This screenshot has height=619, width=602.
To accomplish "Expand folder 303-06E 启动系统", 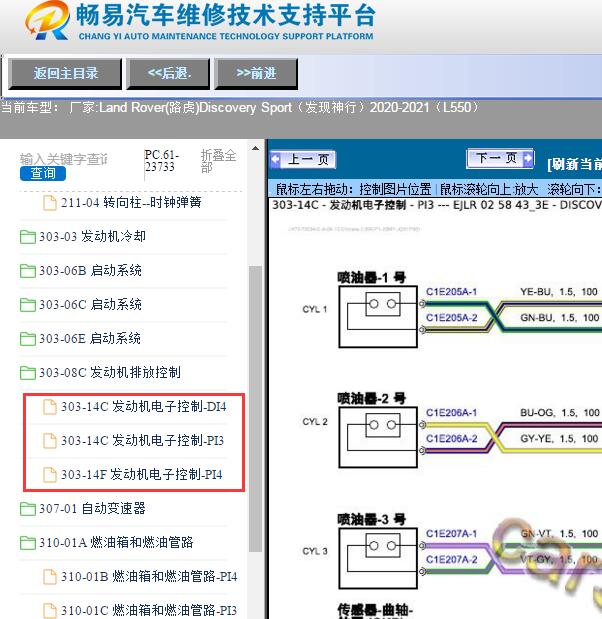I will pyautogui.click(x=90, y=338).
